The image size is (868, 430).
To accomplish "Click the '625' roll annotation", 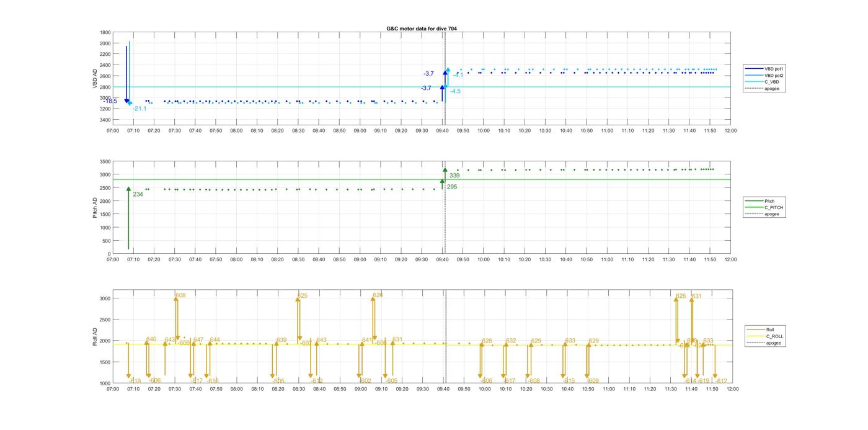I will [x=303, y=296].
